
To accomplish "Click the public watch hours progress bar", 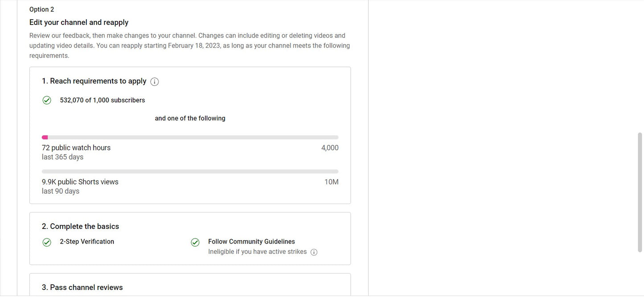I will coord(190,138).
